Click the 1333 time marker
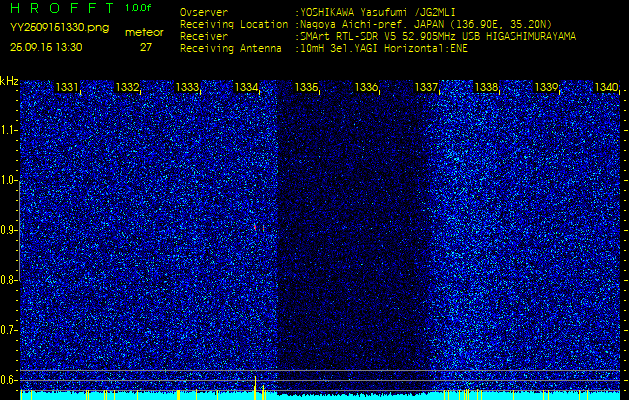 (187, 87)
